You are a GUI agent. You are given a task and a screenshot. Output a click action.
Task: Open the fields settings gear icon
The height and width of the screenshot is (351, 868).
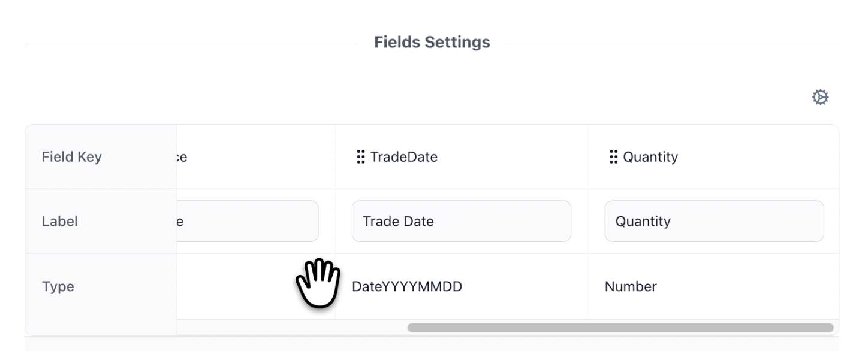(820, 97)
